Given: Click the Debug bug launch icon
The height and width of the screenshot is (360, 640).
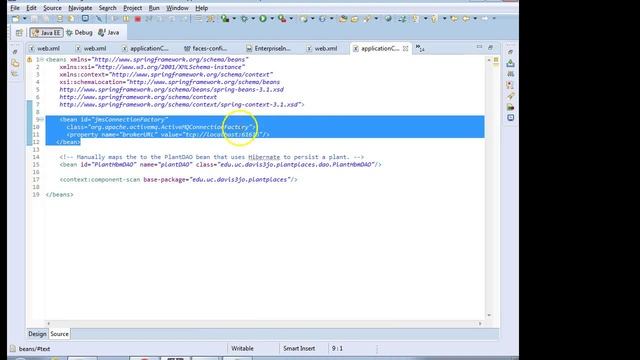Looking at the screenshot, I should point(244,19).
